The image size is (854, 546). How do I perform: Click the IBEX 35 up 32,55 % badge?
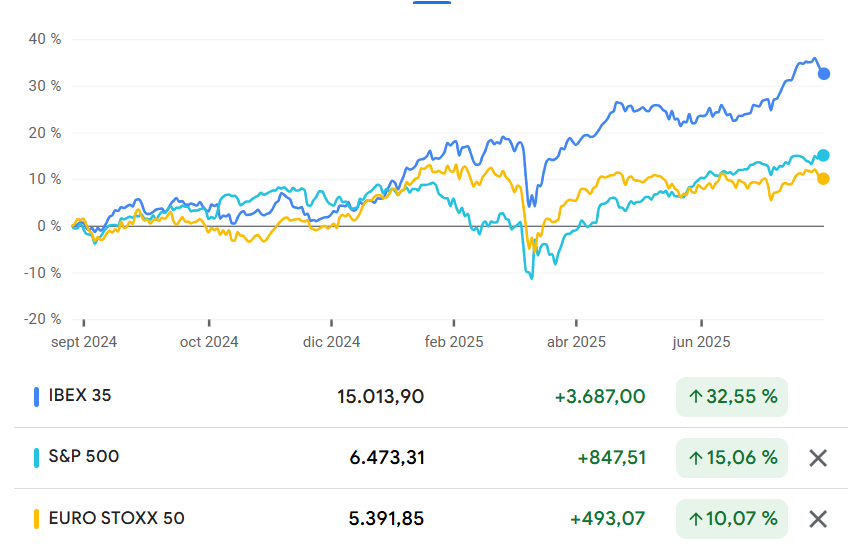pyautogui.click(x=732, y=397)
